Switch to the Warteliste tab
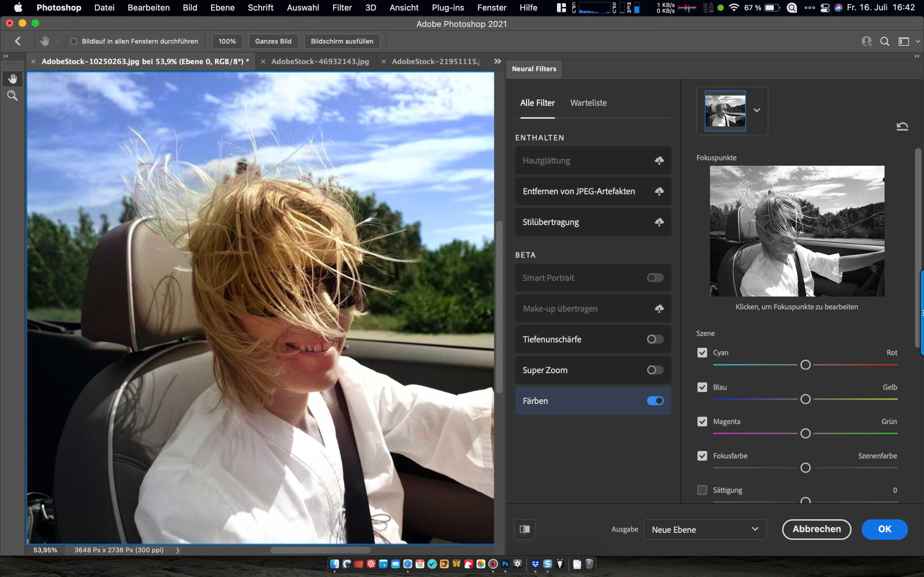The image size is (924, 577). pos(588,103)
